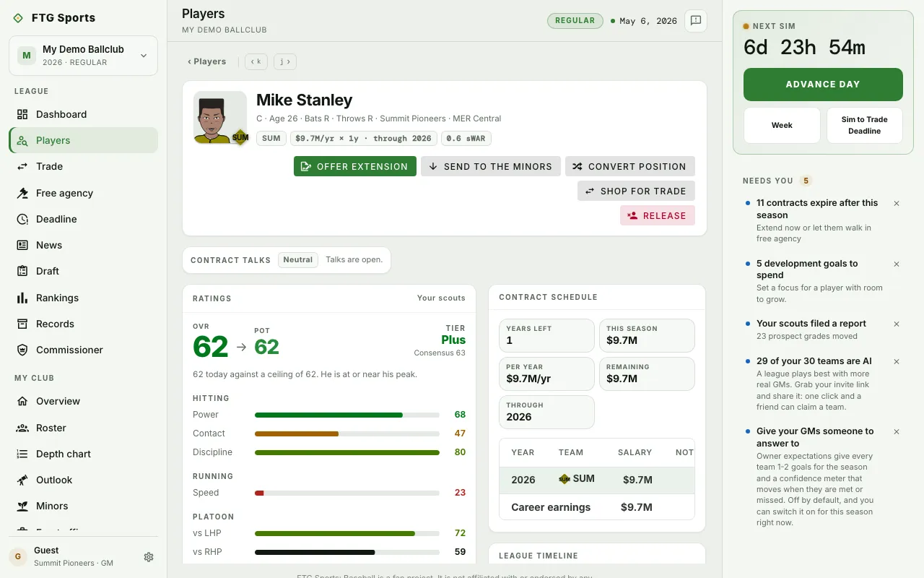Click the Minors sprout icon
924x578 pixels.
[22, 506]
